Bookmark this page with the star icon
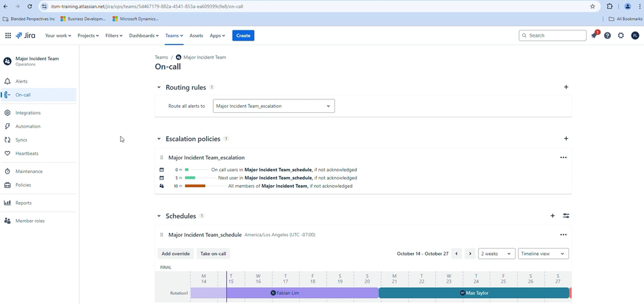Screen dimensions: 644x304 click(x=592, y=6)
